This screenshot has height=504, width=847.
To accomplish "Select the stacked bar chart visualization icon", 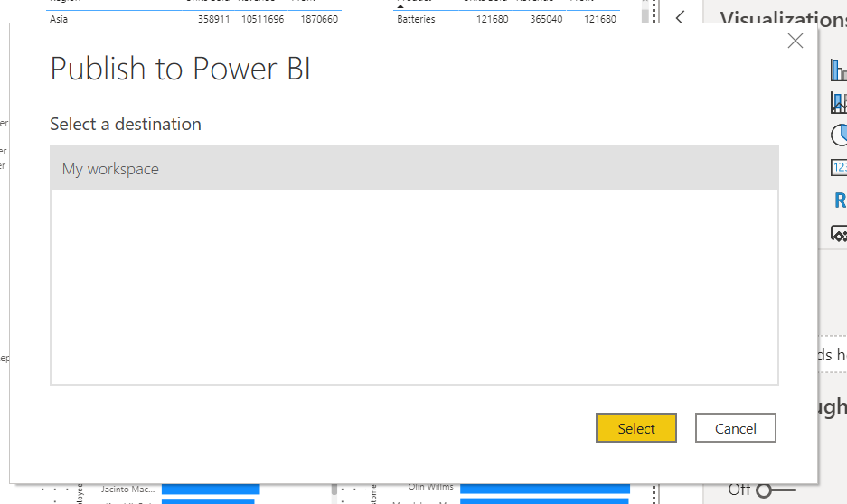I will coord(838,70).
